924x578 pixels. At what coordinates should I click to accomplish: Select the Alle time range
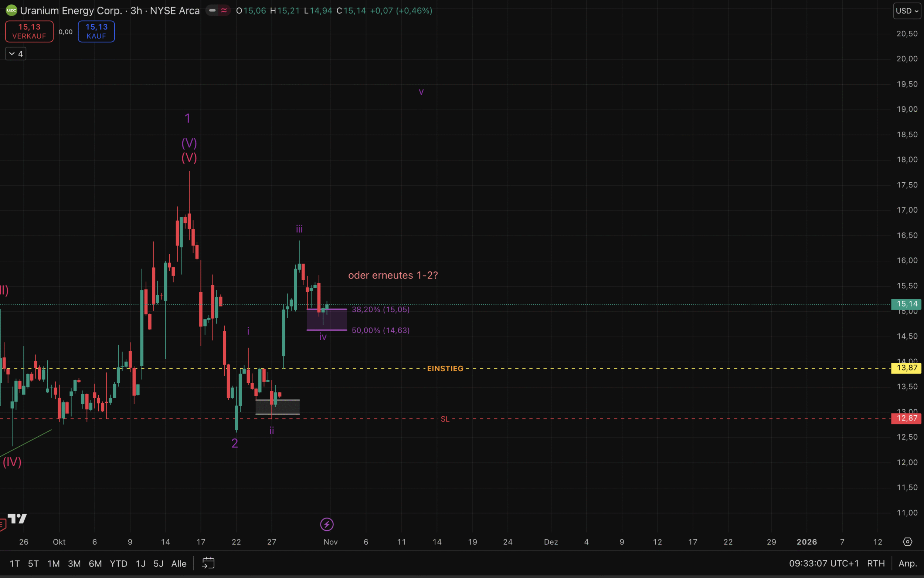click(179, 564)
